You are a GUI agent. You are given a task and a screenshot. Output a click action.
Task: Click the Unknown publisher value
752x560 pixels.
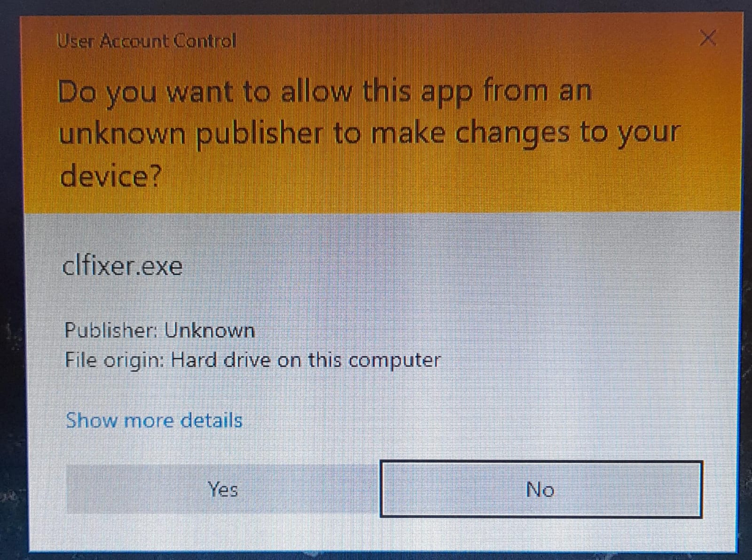210,330
